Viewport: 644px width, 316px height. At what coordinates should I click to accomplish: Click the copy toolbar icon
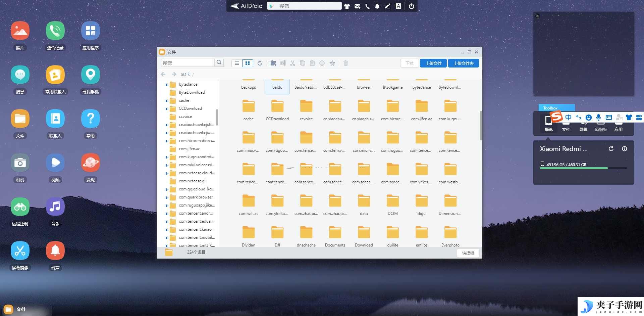pos(302,63)
